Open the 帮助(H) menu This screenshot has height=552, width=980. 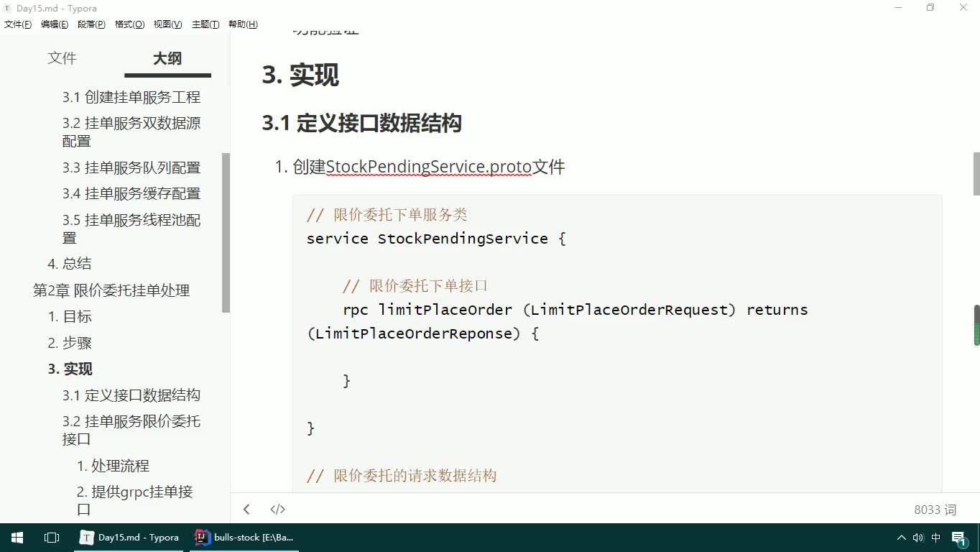tap(243, 24)
